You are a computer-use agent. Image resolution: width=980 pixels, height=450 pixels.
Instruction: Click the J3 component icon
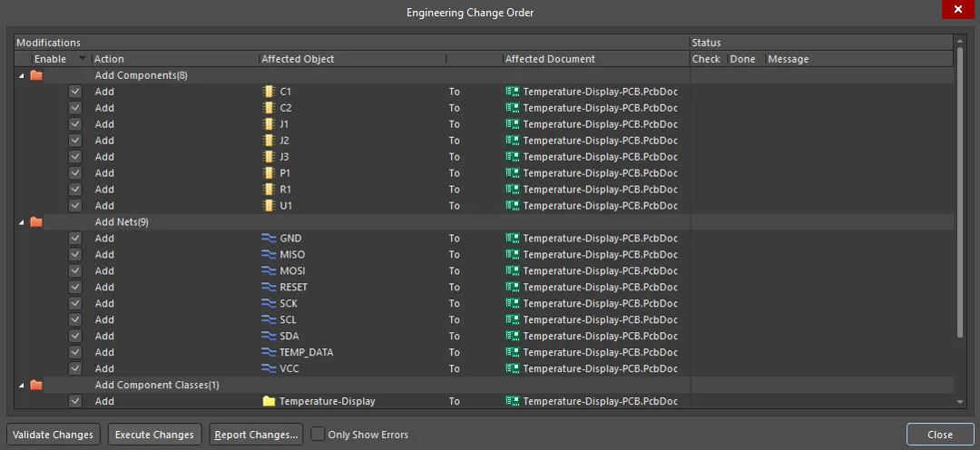pyautogui.click(x=269, y=156)
